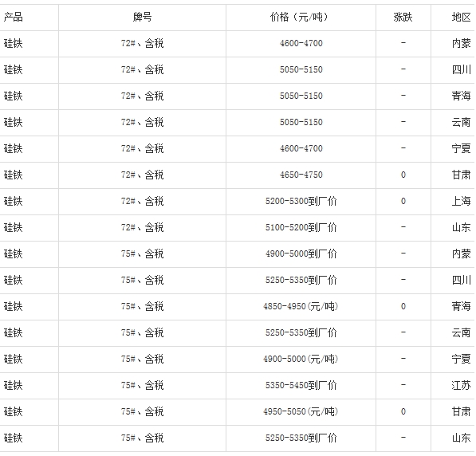
Task: Click 0 change value in 75# 青海 row
Action: 403,307
